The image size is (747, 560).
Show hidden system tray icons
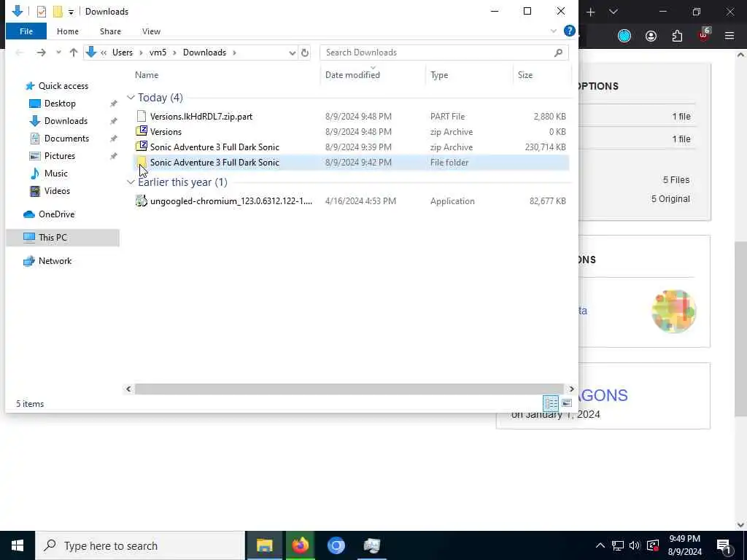[600, 545]
